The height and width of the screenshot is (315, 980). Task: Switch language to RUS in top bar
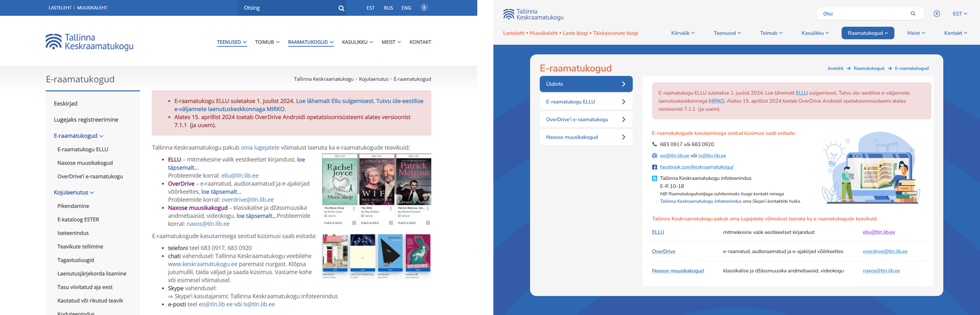pos(388,8)
